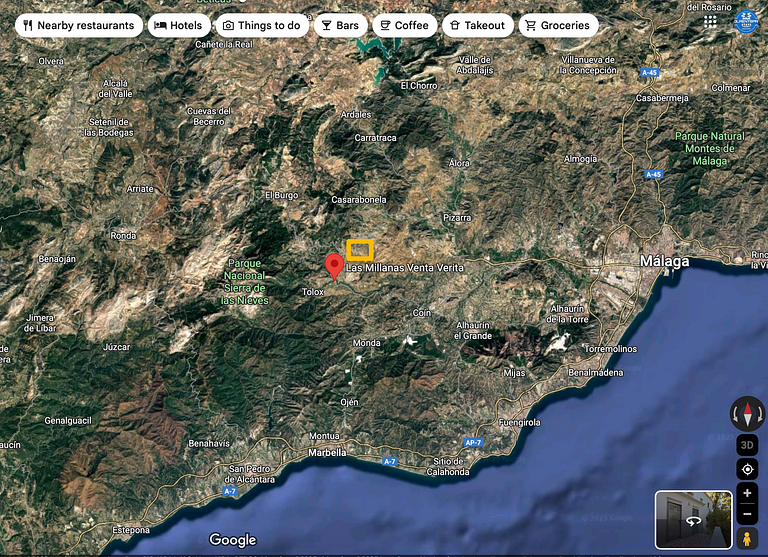Zoom in with the plus button
Screen dimensions: 768x557
747,494
